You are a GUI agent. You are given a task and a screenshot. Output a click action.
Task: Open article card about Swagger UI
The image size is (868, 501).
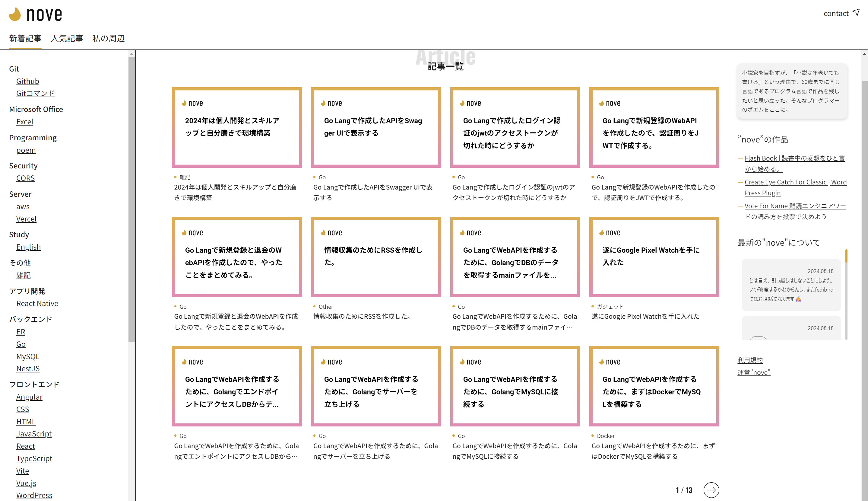tap(376, 127)
